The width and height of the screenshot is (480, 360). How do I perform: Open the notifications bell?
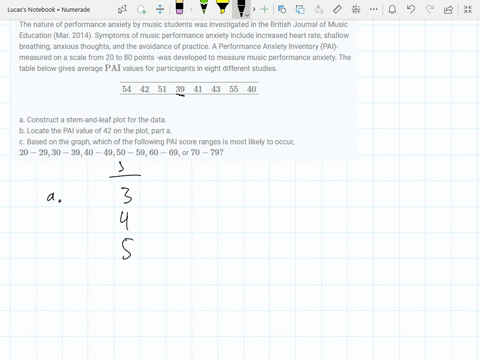pyautogui.click(x=392, y=9)
